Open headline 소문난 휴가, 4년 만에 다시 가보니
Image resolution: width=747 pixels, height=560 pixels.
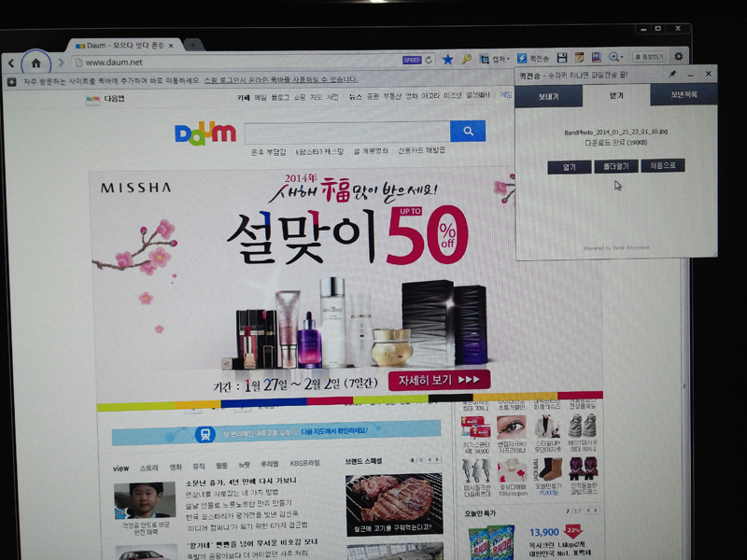pos(241,482)
